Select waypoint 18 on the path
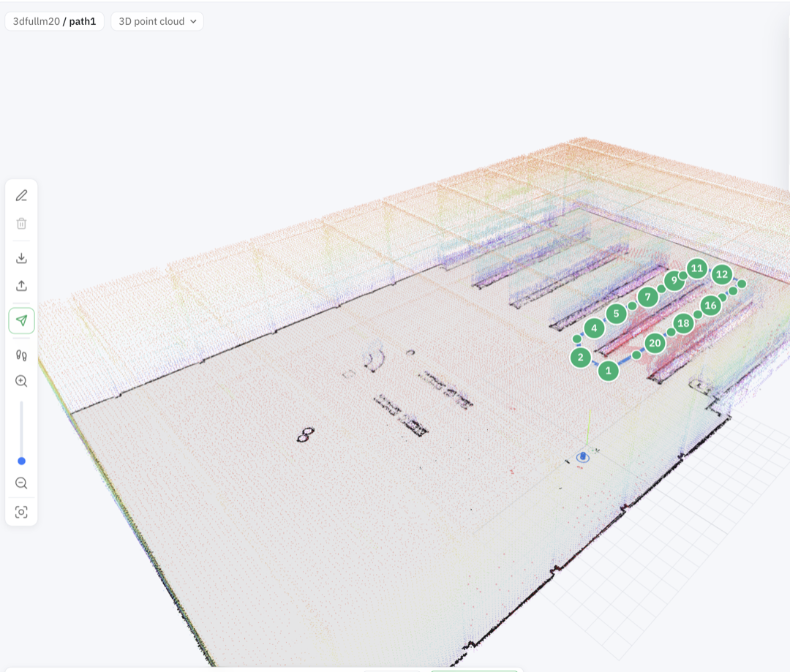Image resolution: width=790 pixels, height=672 pixels. tap(683, 323)
